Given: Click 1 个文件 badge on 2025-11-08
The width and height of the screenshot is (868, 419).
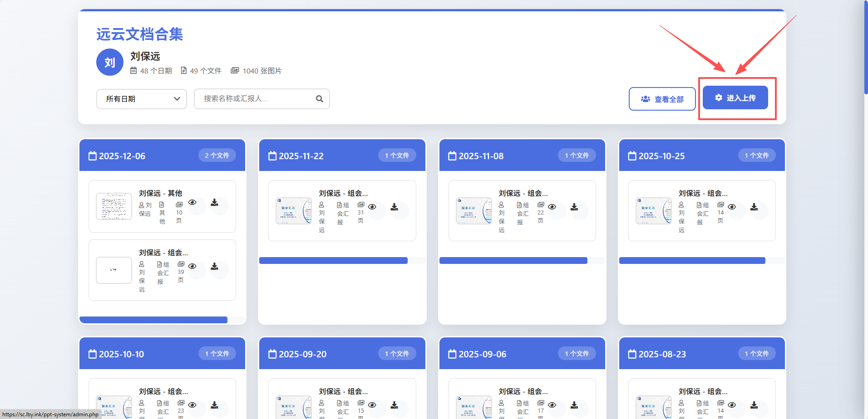Looking at the screenshot, I should tap(577, 155).
